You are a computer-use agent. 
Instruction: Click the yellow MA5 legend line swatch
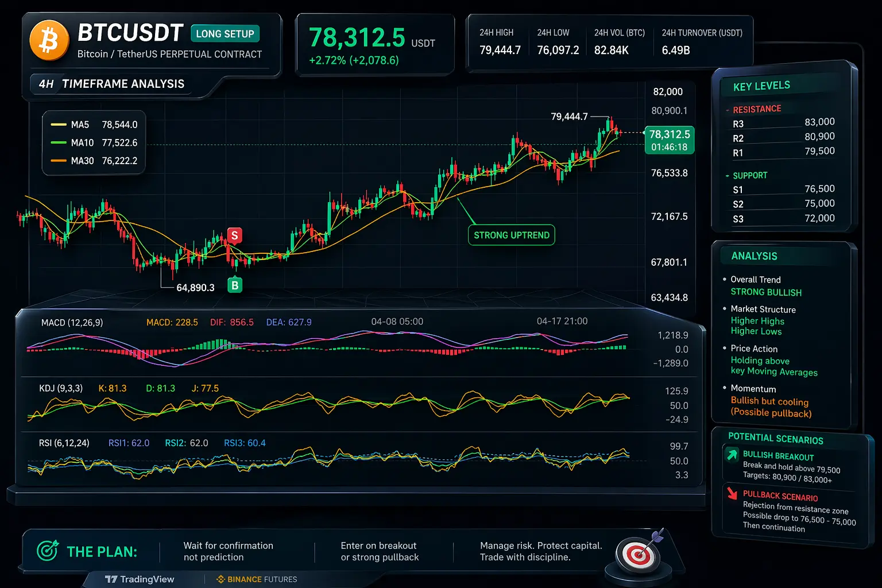[x=59, y=125]
